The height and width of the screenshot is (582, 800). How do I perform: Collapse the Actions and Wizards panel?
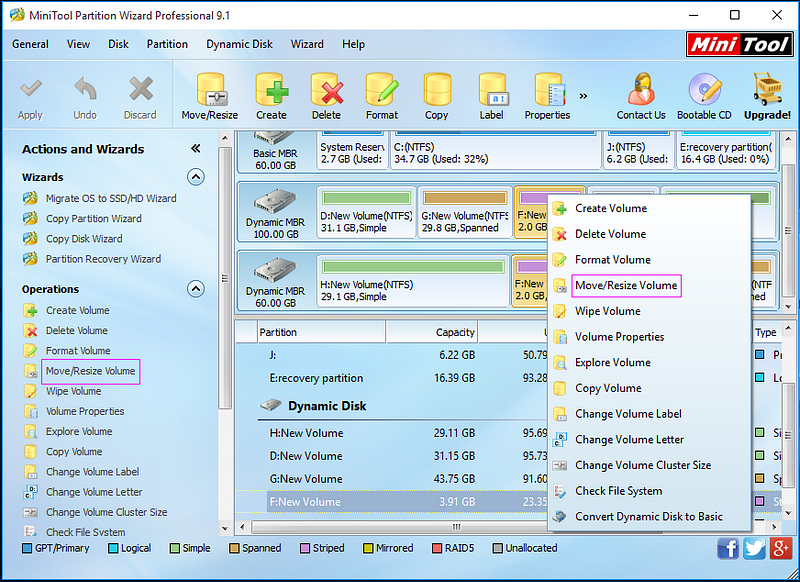coord(195,148)
